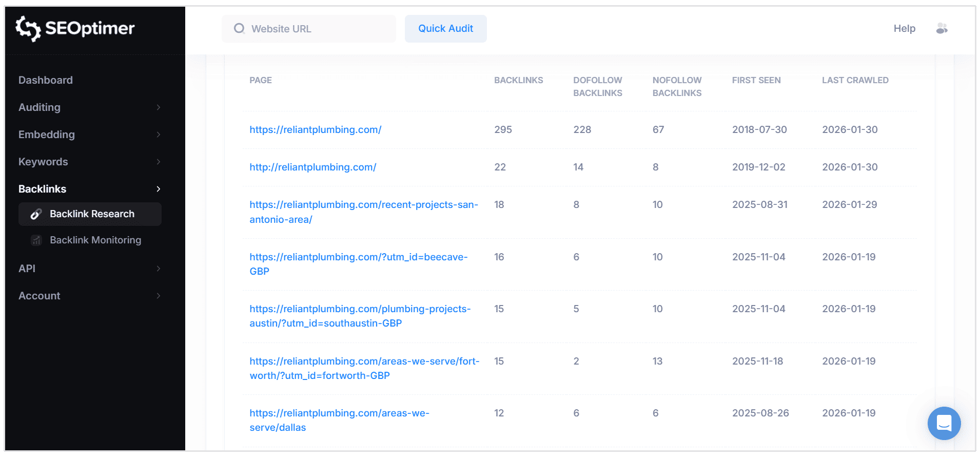
Task: Open Backlink Monitoring page
Action: point(95,240)
